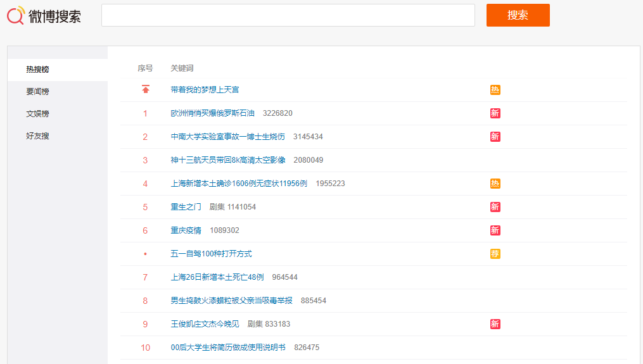The image size is (643, 364).
Task: Click the 新 badge beside 王俊凯庄文杰今晚见
Action: click(x=495, y=324)
